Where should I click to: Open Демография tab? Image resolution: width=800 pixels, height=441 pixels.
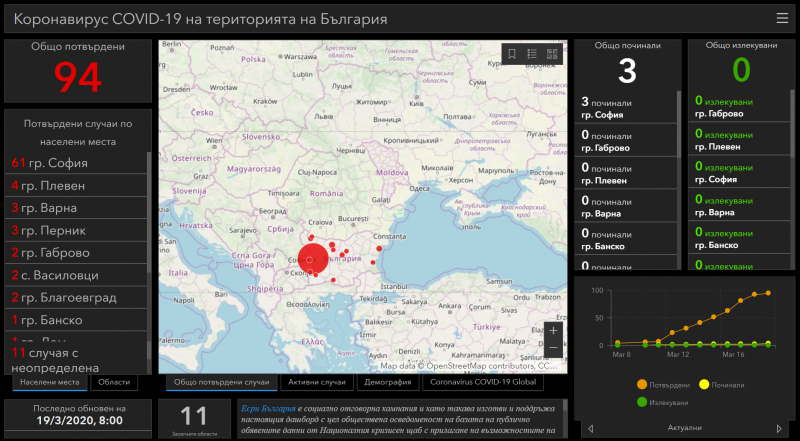[387, 382]
